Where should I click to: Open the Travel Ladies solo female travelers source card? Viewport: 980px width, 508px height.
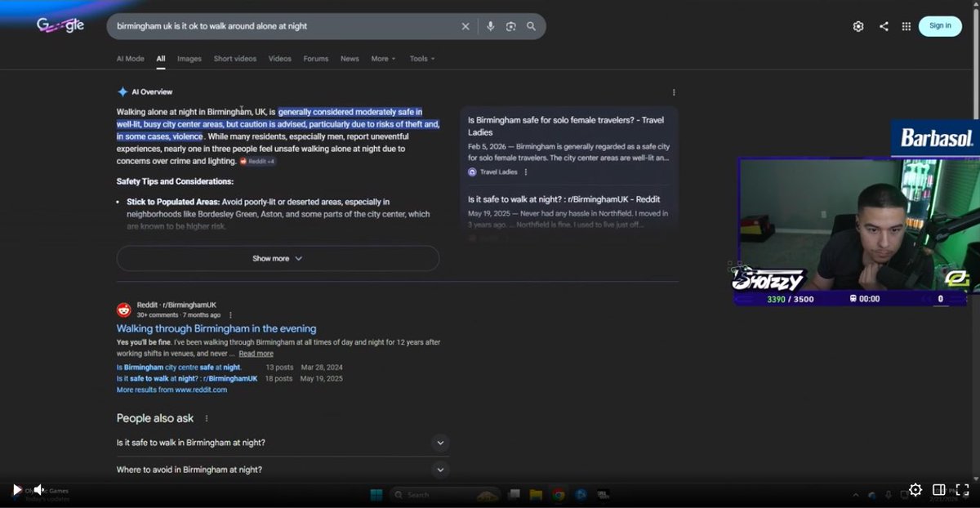click(569, 145)
